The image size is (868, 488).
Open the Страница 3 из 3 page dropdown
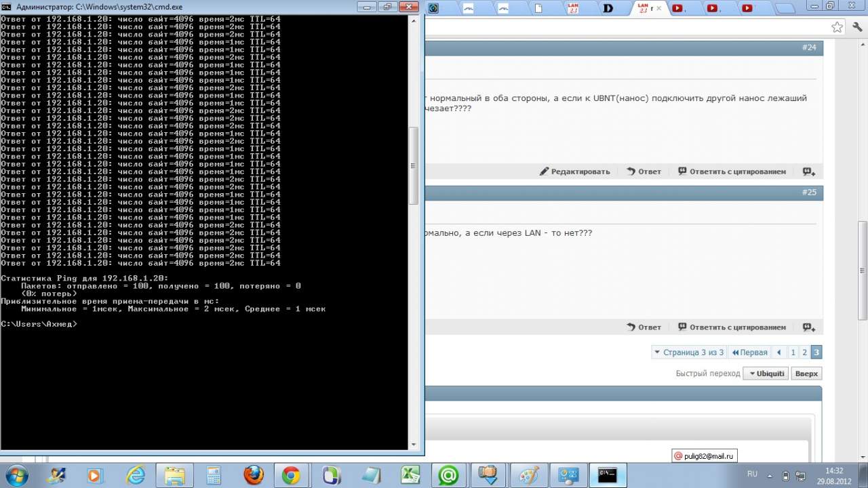pos(688,352)
